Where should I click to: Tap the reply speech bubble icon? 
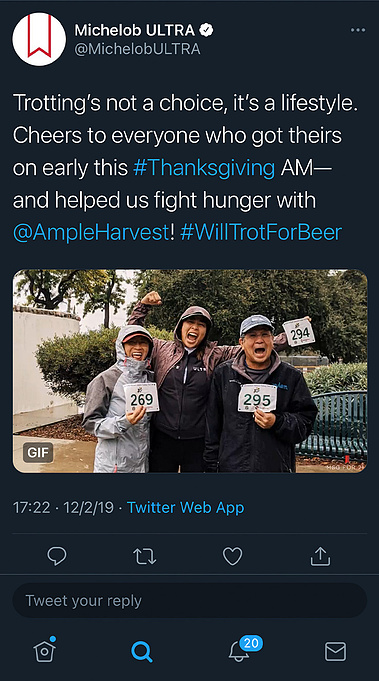(x=57, y=556)
